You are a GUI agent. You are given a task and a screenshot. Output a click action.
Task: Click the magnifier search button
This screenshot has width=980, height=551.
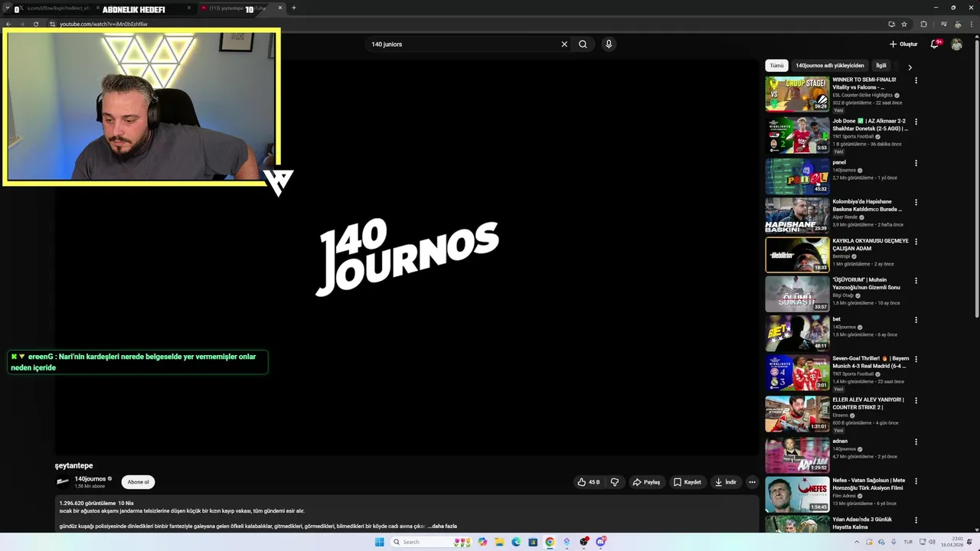(583, 44)
